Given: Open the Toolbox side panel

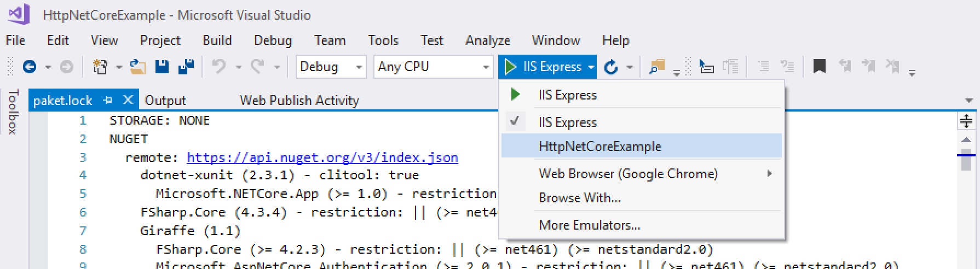Looking at the screenshot, I should tap(13, 112).
